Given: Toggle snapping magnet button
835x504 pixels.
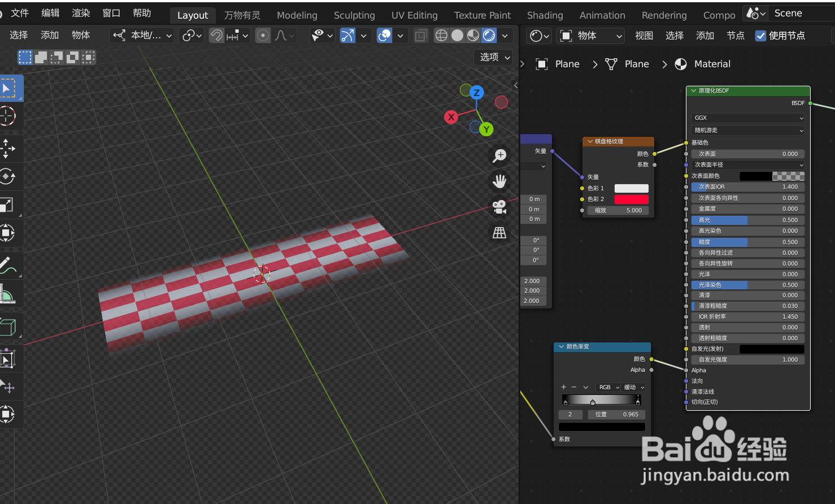Looking at the screenshot, I should (x=216, y=36).
